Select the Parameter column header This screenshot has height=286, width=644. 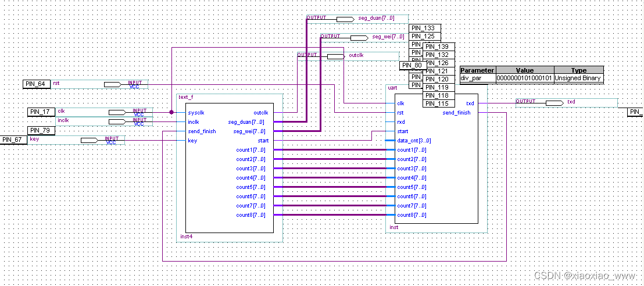[x=478, y=70]
